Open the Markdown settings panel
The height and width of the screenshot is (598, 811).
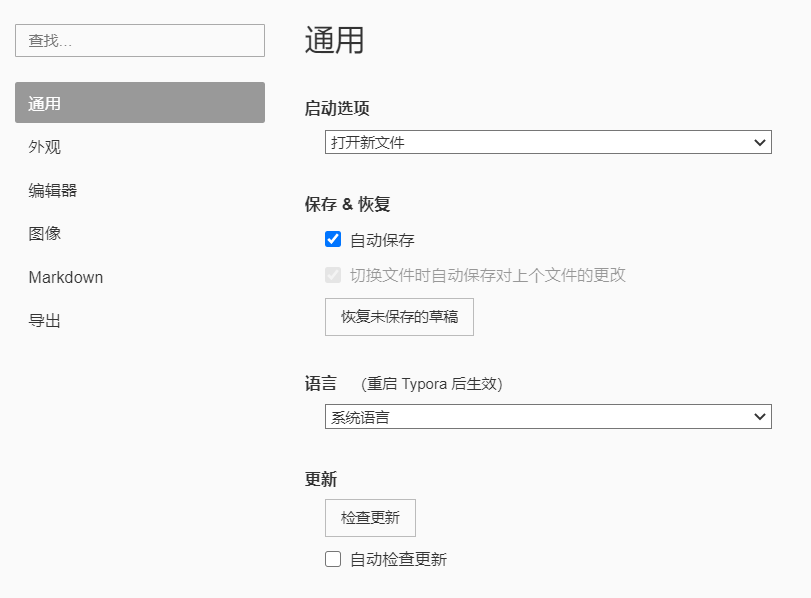(x=65, y=277)
